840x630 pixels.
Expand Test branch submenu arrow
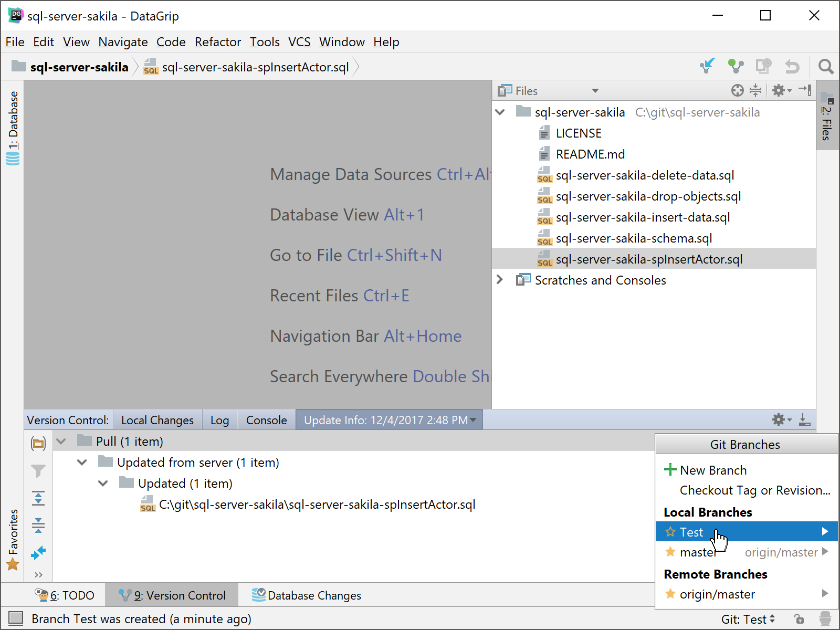click(825, 531)
